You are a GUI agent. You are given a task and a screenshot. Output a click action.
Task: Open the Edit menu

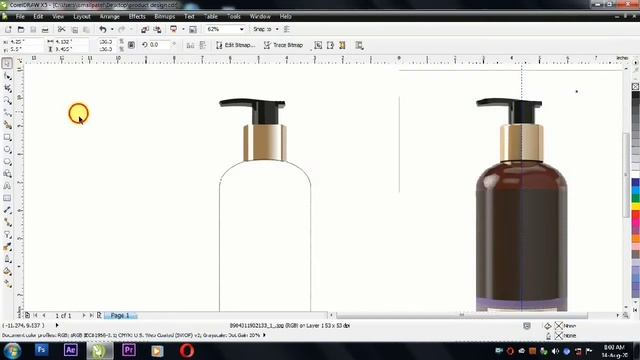38,16
